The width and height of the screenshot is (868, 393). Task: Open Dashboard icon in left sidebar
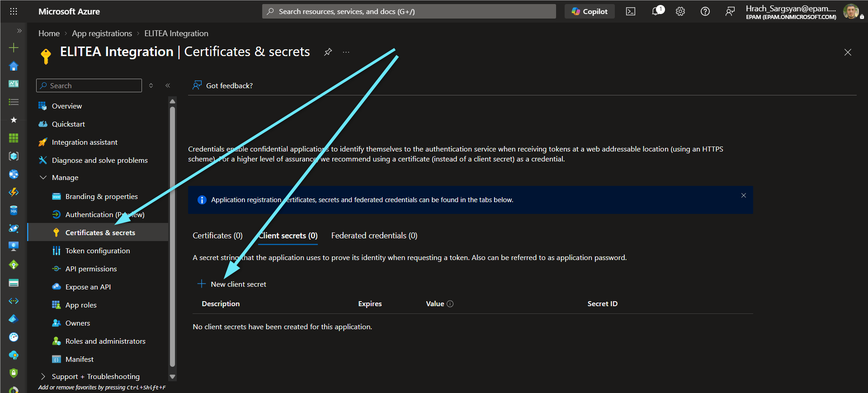coord(14,84)
